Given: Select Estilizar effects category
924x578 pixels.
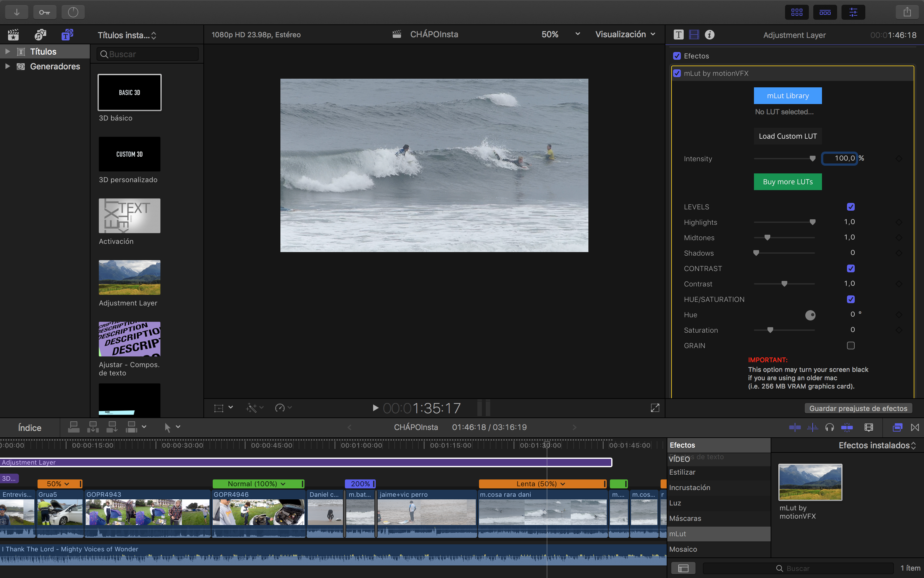Looking at the screenshot, I should click(x=719, y=472).
